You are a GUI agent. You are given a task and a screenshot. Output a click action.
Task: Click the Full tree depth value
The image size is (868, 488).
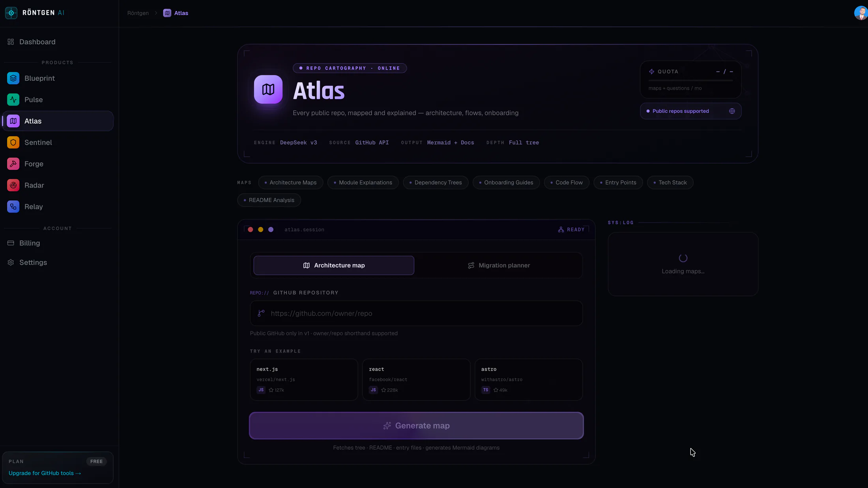click(x=524, y=143)
